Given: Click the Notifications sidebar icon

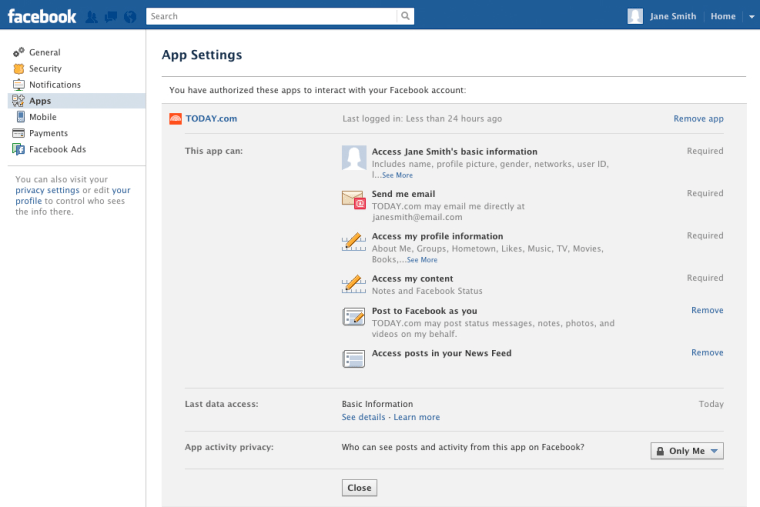Looking at the screenshot, I should (x=18, y=85).
